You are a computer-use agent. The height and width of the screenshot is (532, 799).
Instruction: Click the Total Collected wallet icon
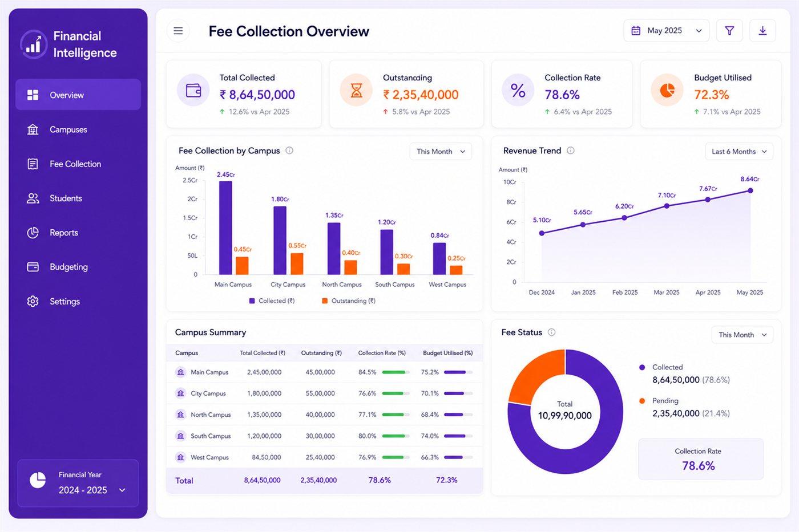click(x=193, y=90)
